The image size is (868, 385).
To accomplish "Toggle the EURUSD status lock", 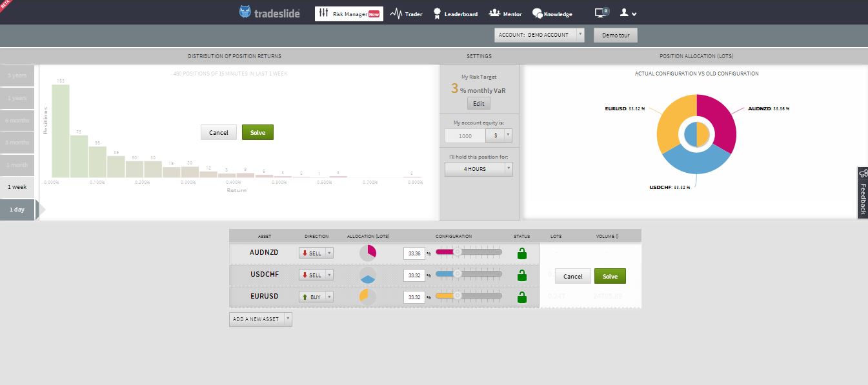I will coord(522,297).
